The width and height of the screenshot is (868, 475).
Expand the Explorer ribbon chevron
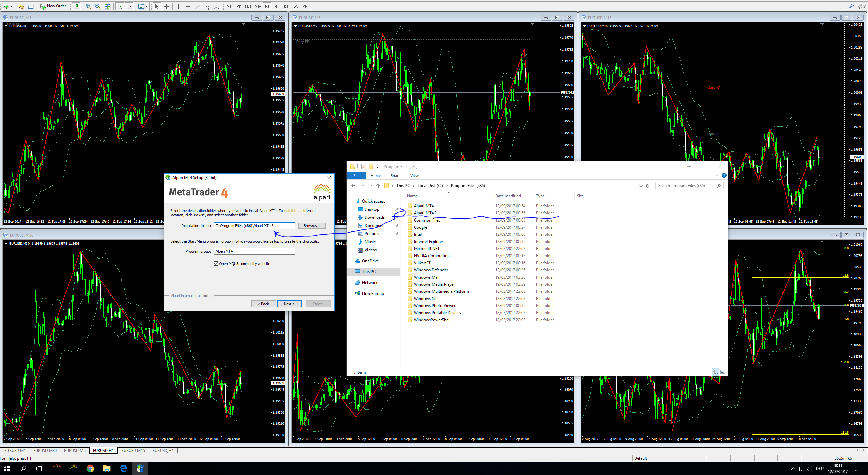click(717, 176)
